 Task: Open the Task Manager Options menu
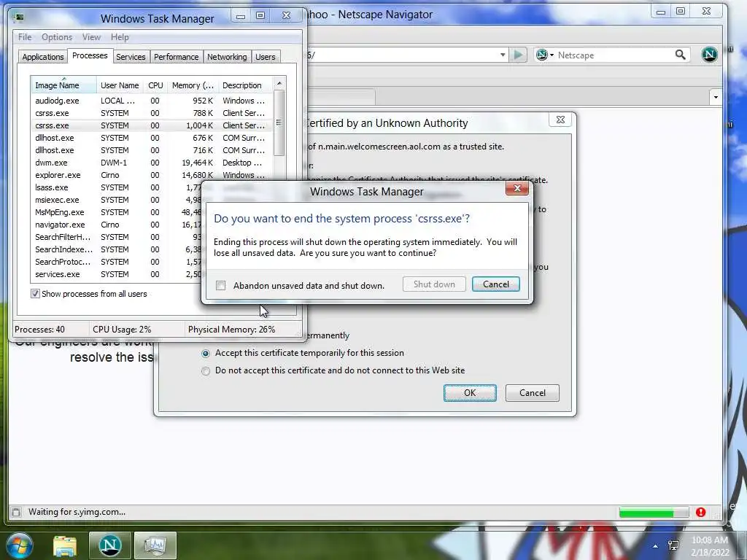pos(57,37)
